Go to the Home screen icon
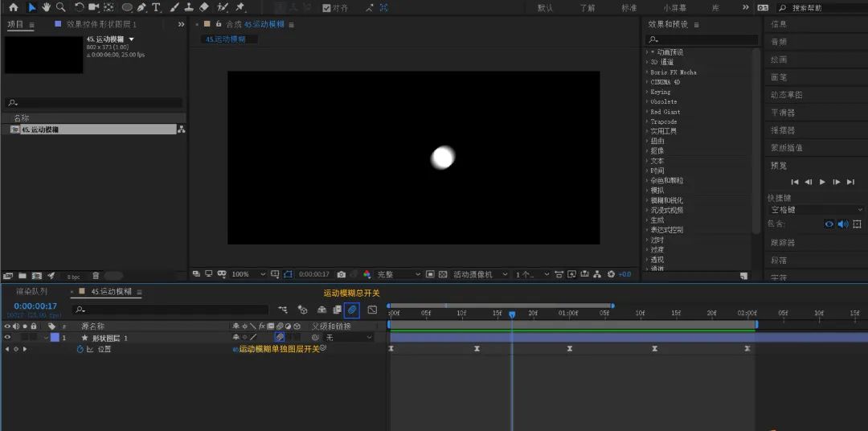 [x=14, y=7]
